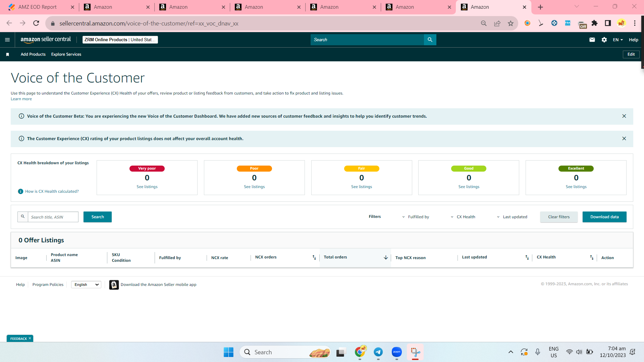Click the Help link in the footer
Viewport: 644px width, 362px height.
coord(20,285)
